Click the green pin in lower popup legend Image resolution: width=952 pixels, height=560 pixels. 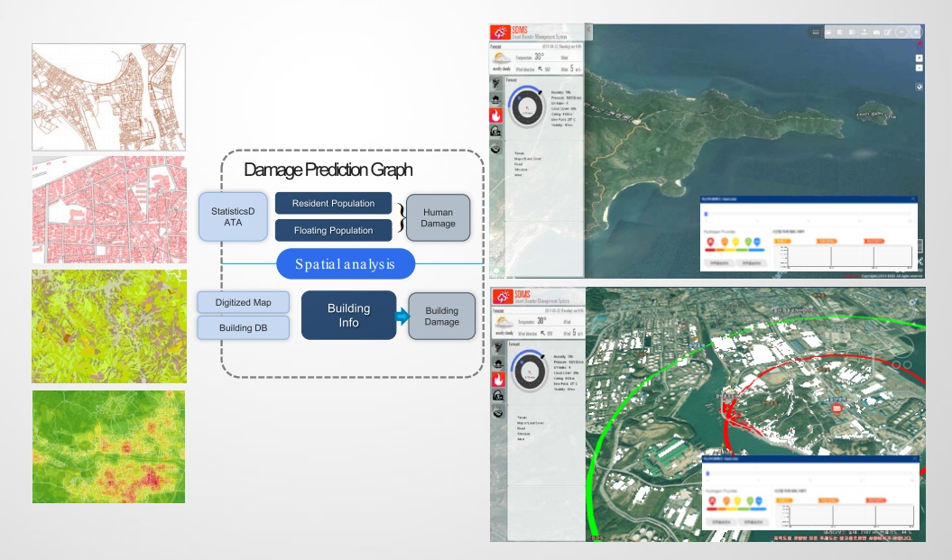tap(750, 501)
